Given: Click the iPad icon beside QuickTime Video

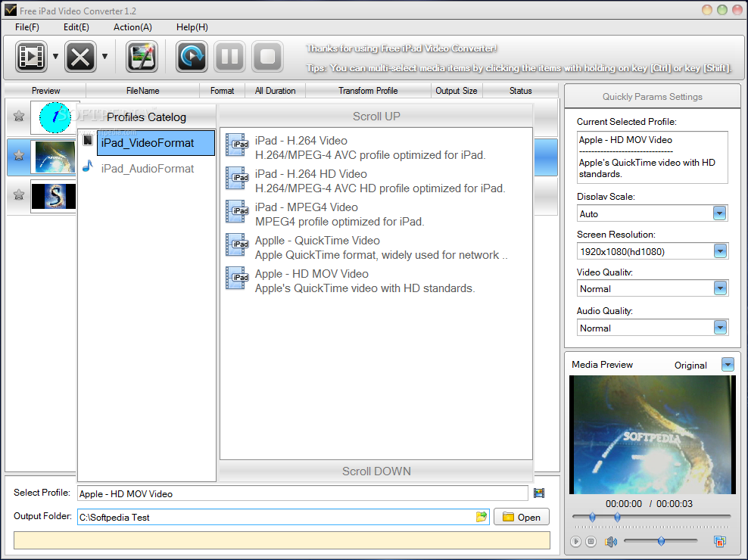Looking at the screenshot, I should tap(237, 245).
